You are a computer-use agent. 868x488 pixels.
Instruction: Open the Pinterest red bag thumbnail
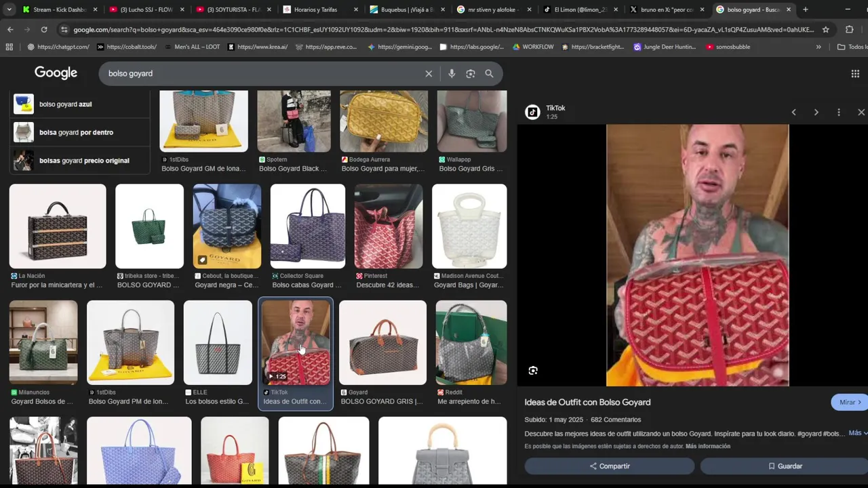[x=388, y=226]
